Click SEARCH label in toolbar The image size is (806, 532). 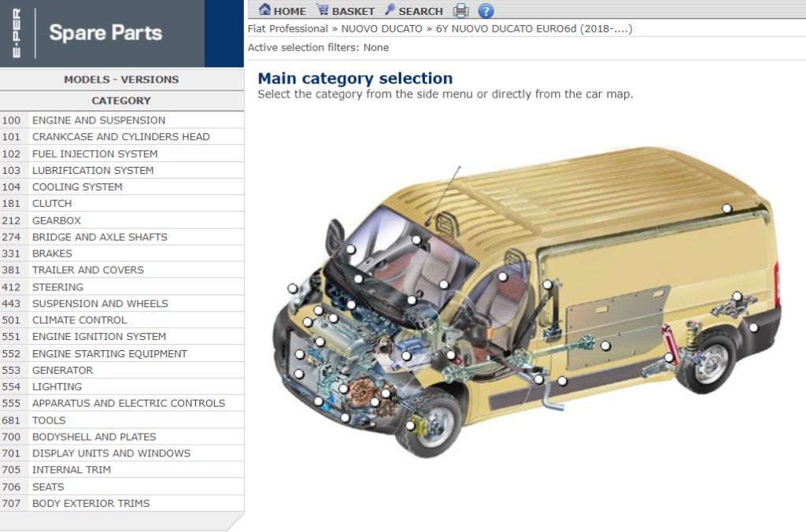pyautogui.click(x=420, y=11)
